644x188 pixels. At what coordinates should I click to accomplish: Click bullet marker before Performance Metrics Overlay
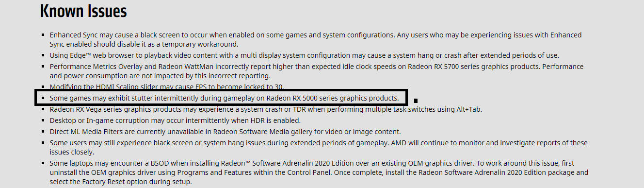point(43,67)
